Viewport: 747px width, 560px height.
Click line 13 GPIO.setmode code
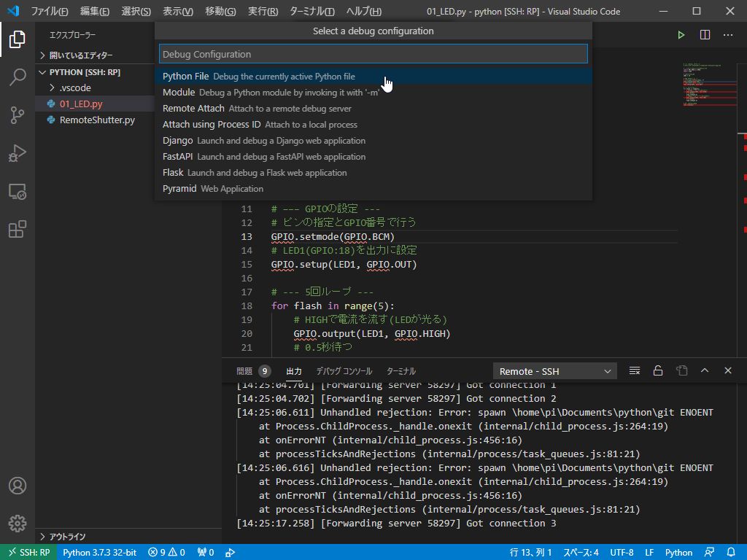pos(333,237)
